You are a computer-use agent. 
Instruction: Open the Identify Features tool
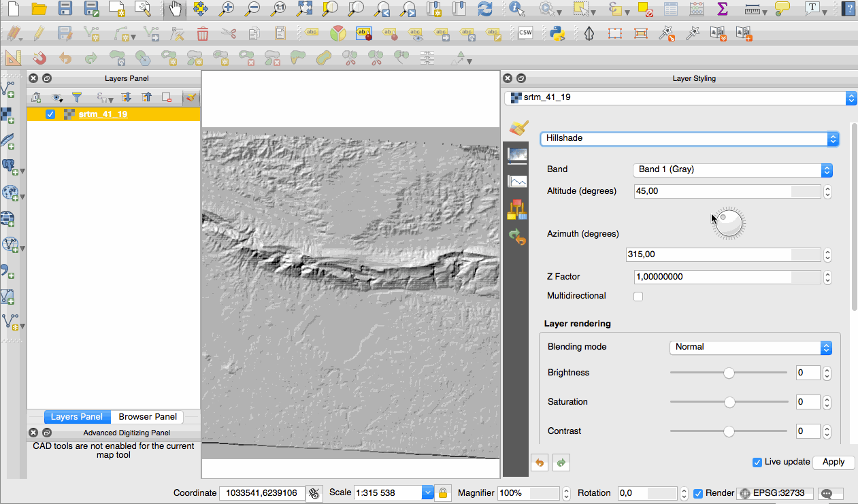coord(517,9)
